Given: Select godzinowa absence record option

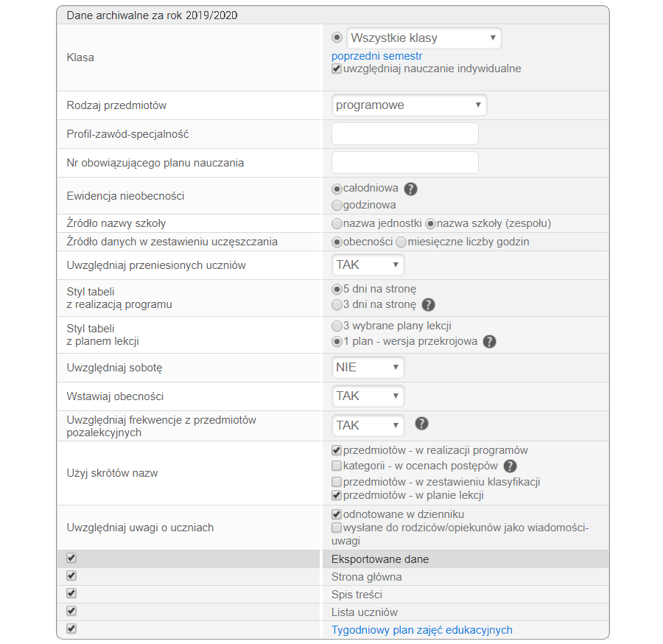Looking at the screenshot, I should (337, 205).
